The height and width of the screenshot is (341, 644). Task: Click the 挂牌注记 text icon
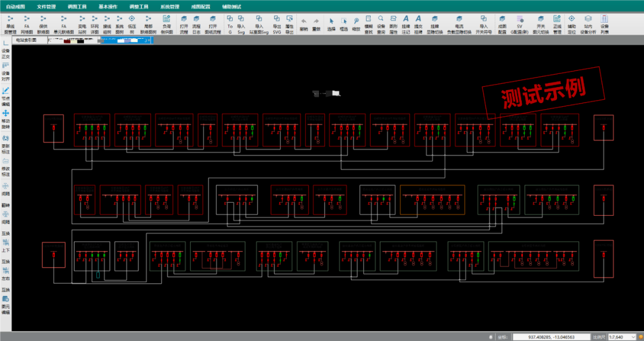pos(406,23)
